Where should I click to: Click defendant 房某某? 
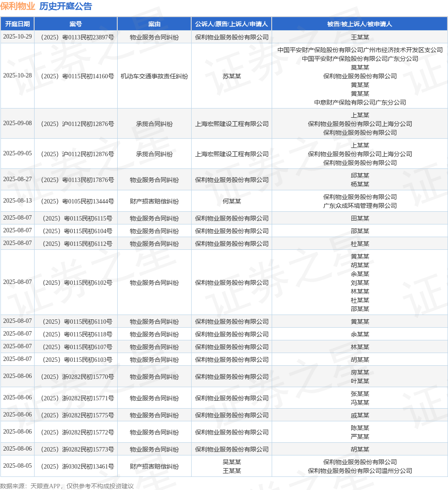360,372
